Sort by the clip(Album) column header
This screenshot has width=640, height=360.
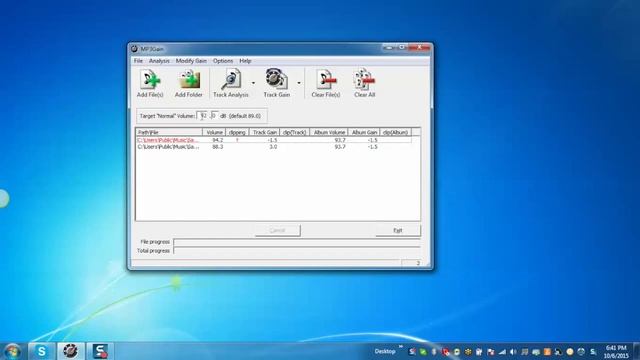point(396,132)
